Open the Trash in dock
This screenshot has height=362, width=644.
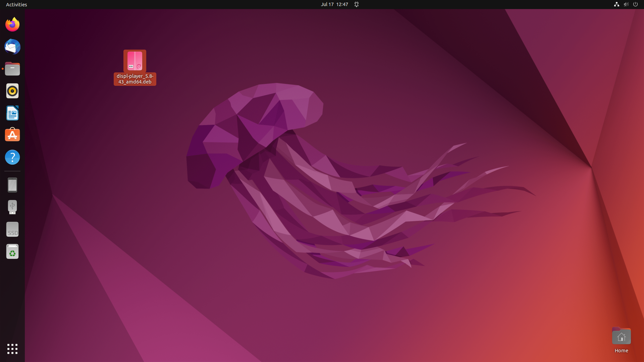(x=12, y=252)
